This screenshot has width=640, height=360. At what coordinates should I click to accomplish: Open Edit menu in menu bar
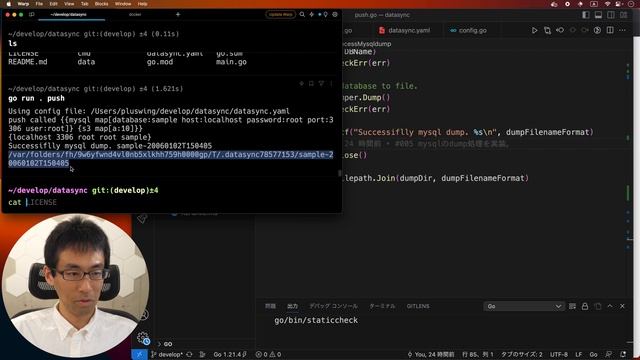pyautogui.click(x=53, y=4)
